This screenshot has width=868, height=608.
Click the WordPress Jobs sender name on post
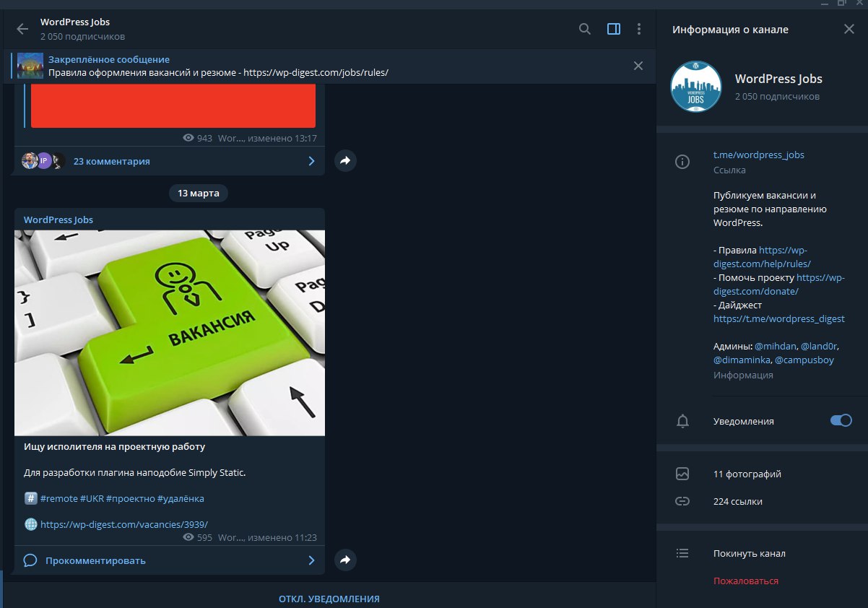(58, 220)
